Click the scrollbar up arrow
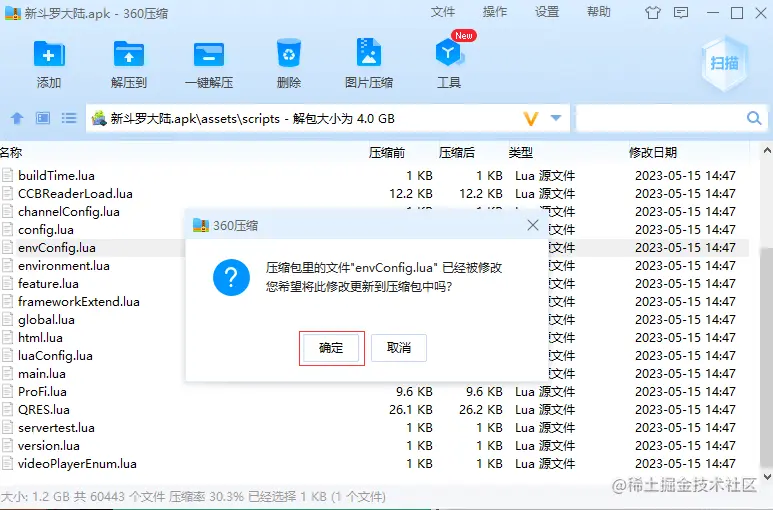773x510 pixels. click(x=767, y=151)
